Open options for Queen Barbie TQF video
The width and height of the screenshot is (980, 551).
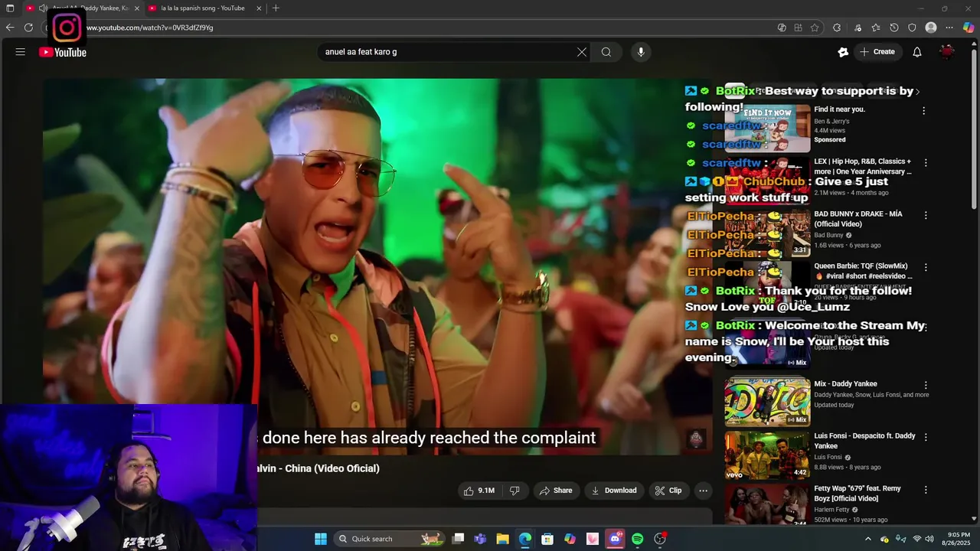pos(926,268)
